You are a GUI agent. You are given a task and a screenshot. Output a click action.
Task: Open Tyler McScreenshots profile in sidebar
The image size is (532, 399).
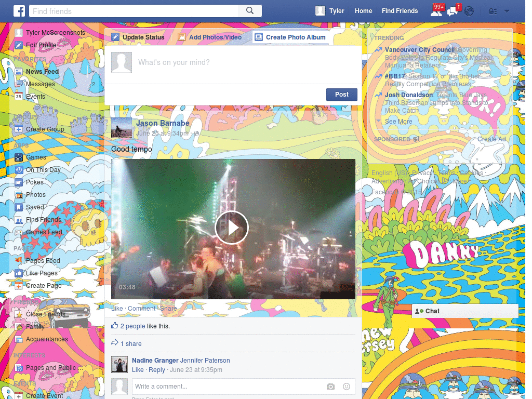(x=56, y=33)
